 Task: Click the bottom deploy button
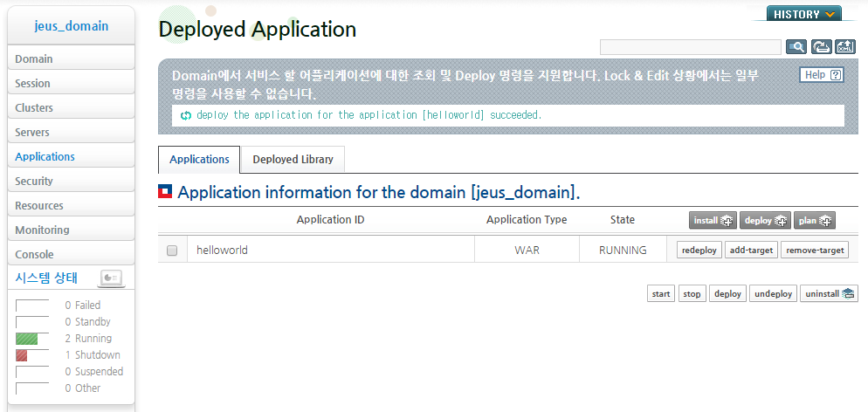click(728, 293)
